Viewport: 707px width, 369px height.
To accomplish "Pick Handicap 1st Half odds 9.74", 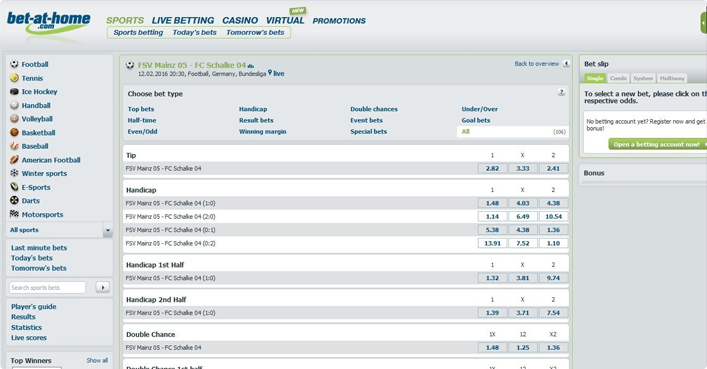I will click(553, 278).
